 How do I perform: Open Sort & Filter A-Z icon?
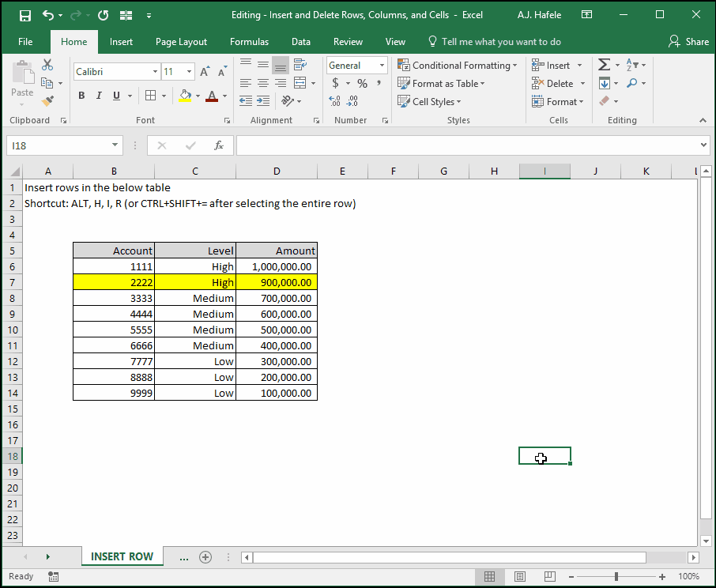[x=632, y=65]
